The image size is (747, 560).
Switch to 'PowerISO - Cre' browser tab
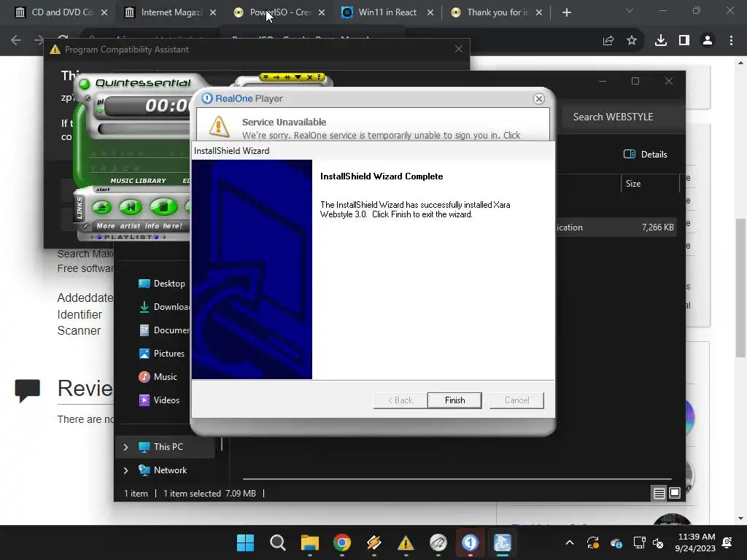(x=279, y=12)
